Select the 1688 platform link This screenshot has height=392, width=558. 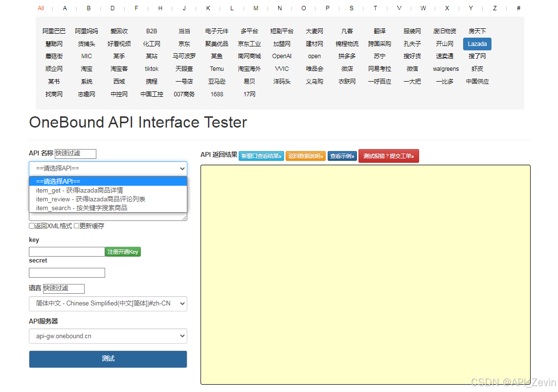(x=217, y=94)
